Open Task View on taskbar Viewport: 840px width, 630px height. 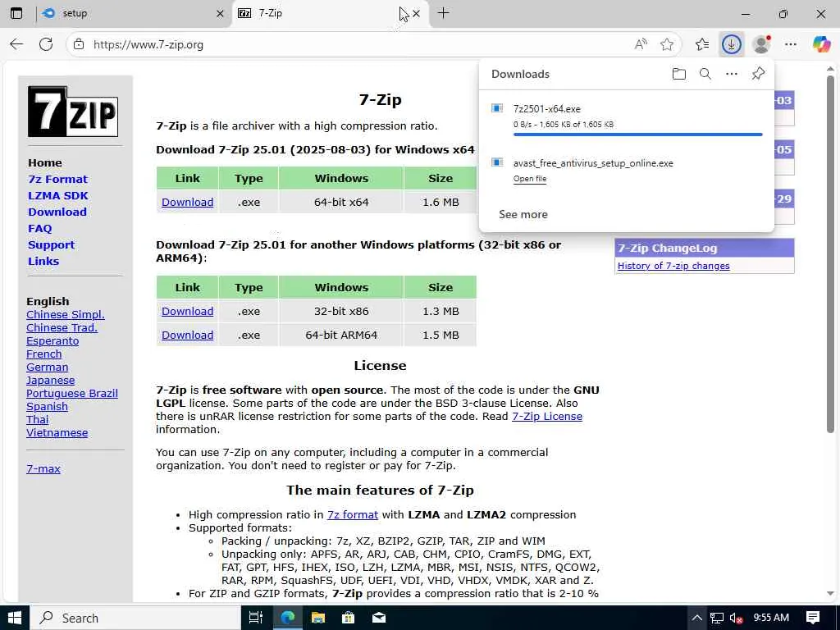[x=256, y=618]
